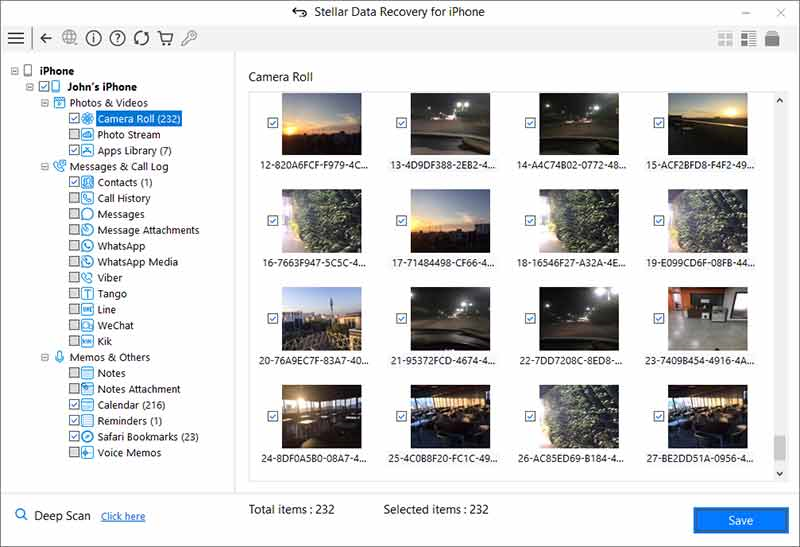
Task: Click the Voice Memos icon
Action: tap(88, 452)
